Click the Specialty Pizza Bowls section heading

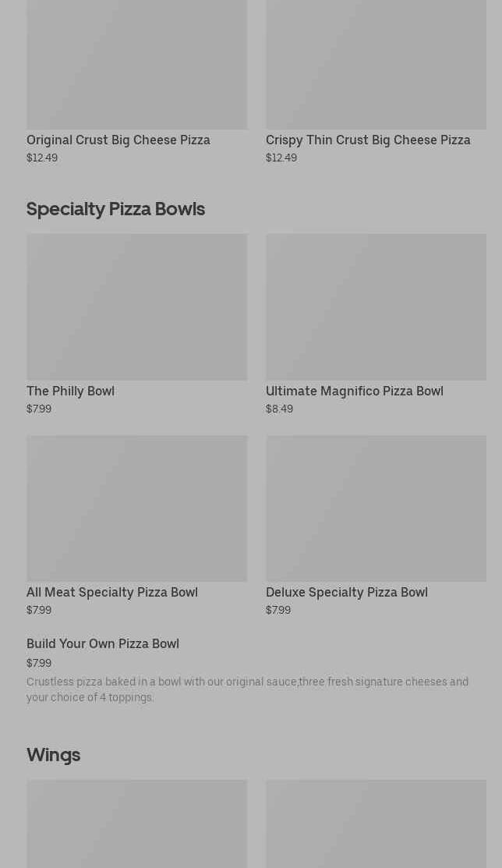pyautogui.click(x=115, y=209)
